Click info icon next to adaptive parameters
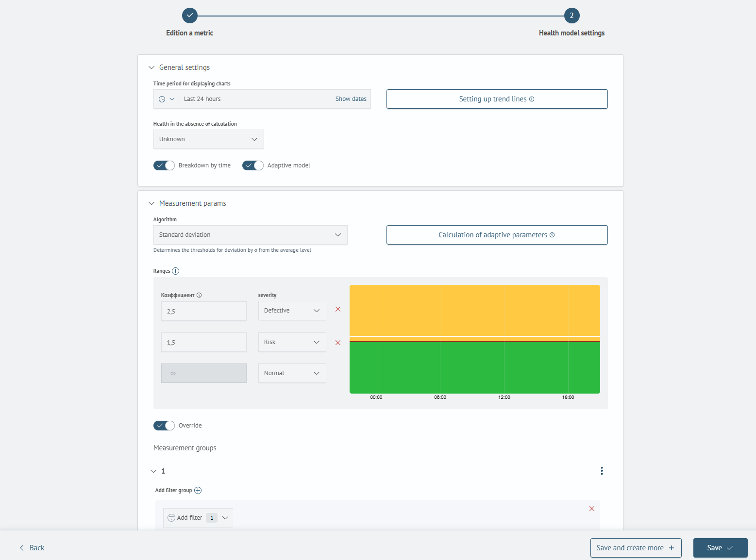 pyautogui.click(x=552, y=235)
